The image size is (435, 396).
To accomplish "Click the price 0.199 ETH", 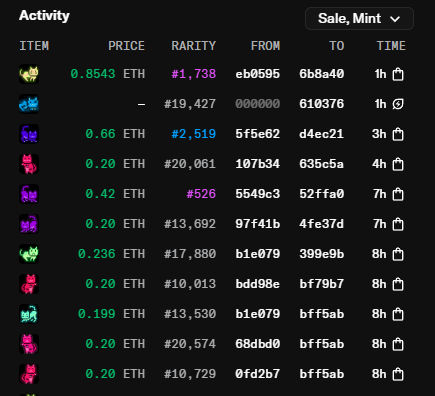I will tap(112, 314).
